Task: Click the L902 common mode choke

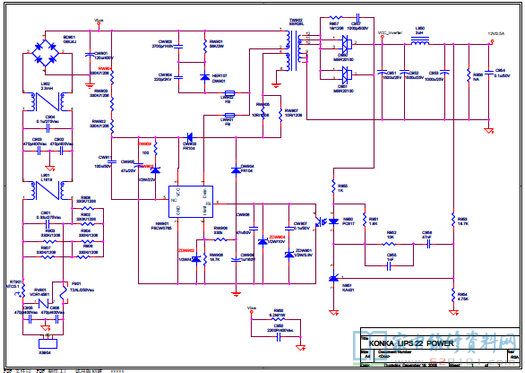Action: point(47,101)
